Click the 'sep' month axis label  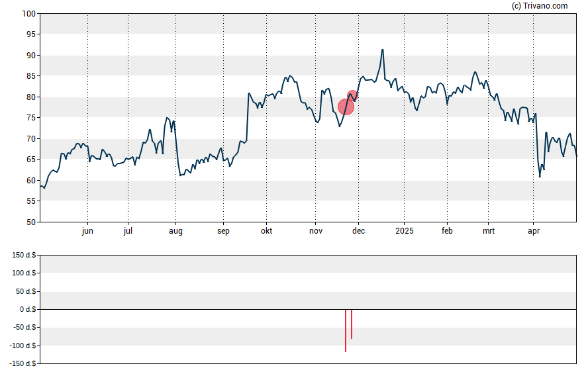(223, 231)
